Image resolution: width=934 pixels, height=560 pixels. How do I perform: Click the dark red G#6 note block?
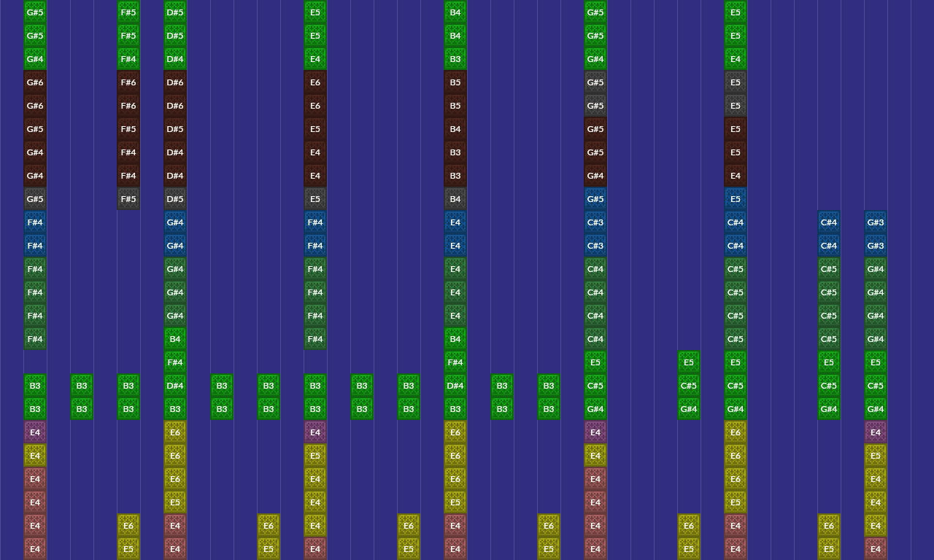point(35,82)
